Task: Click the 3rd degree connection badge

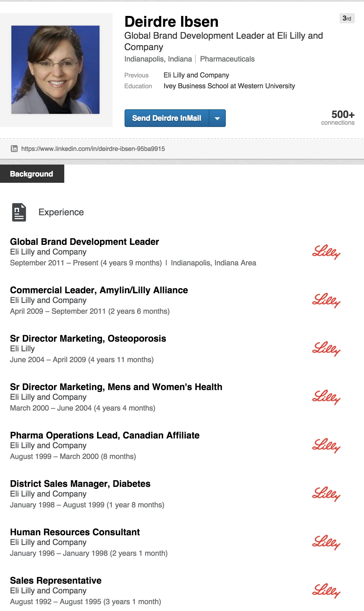Action: coord(347,19)
